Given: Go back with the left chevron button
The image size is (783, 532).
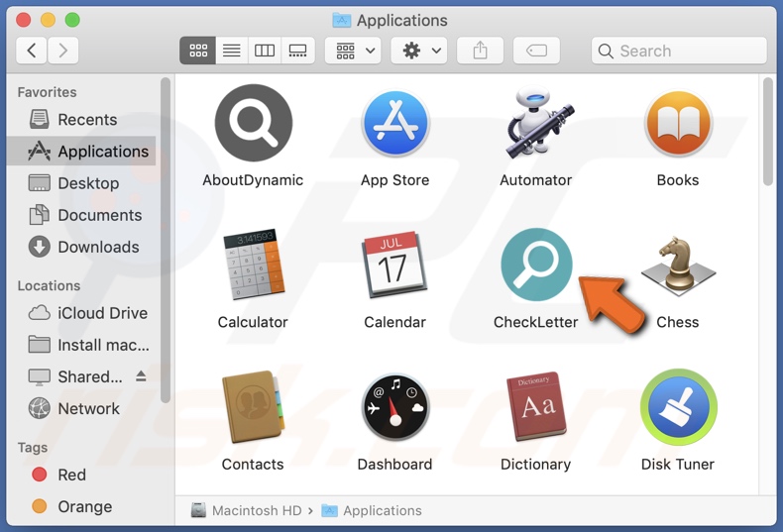Looking at the screenshot, I should pos(32,51).
